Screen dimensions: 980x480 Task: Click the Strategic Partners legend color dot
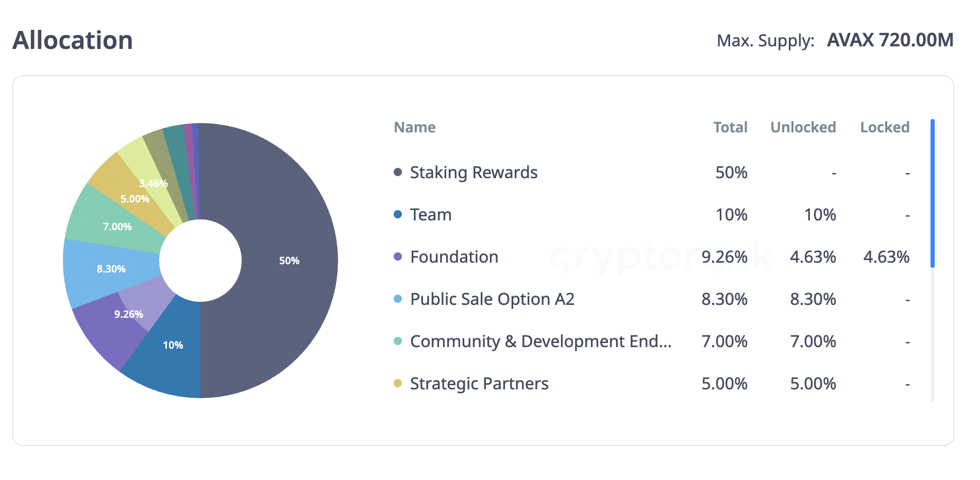click(398, 383)
